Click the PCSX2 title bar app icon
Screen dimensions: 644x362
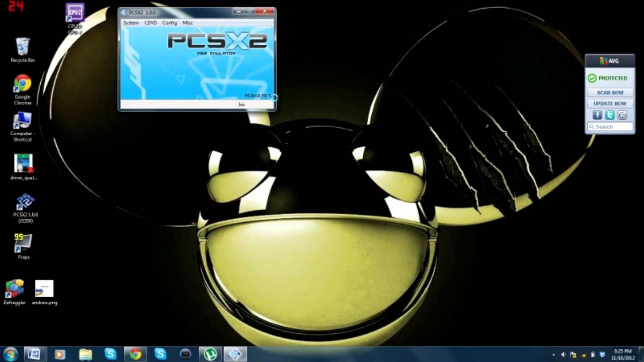124,12
